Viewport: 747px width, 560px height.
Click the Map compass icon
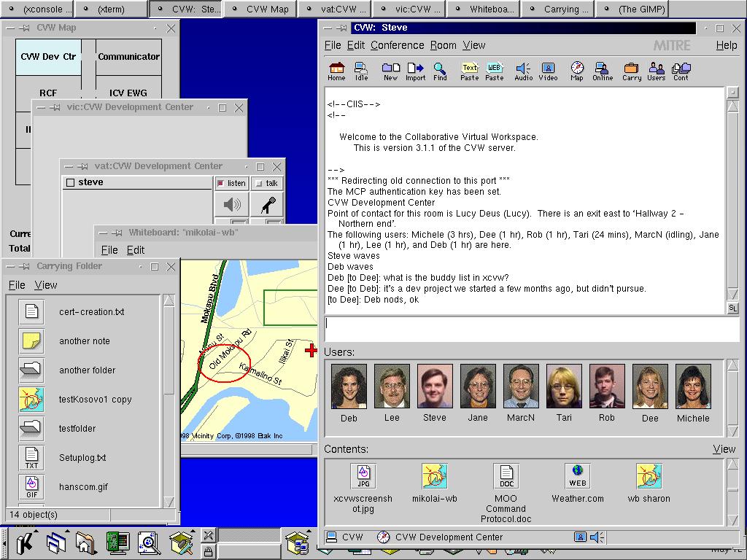[576, 71]
